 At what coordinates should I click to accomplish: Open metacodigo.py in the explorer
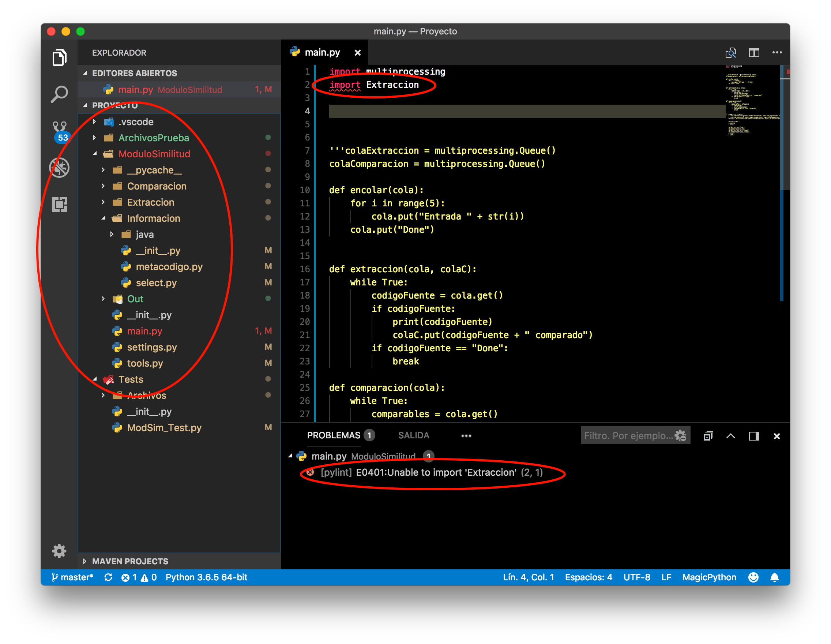coord(169,267)
